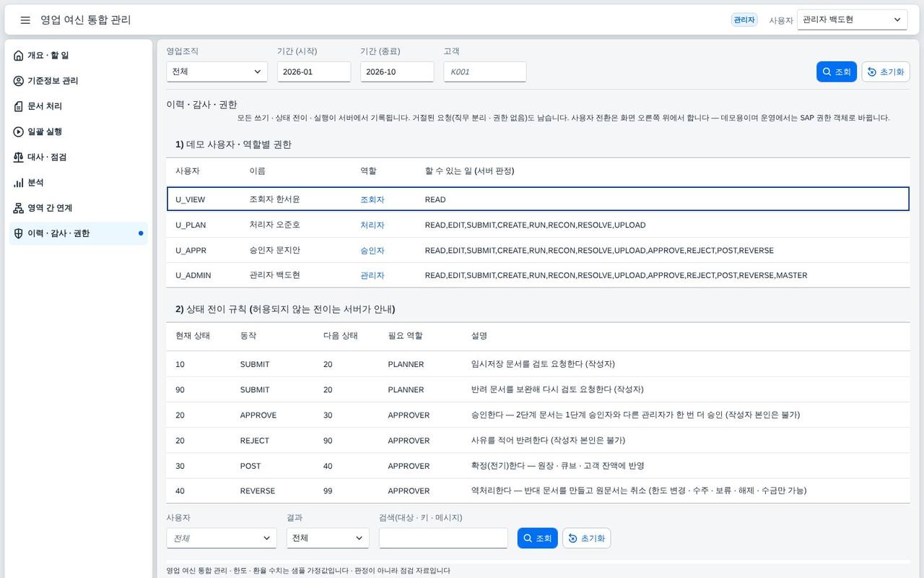Click the bottom 초기화 button for audit log
Viewport: 924px width, 578px height.
coord(587,538)
